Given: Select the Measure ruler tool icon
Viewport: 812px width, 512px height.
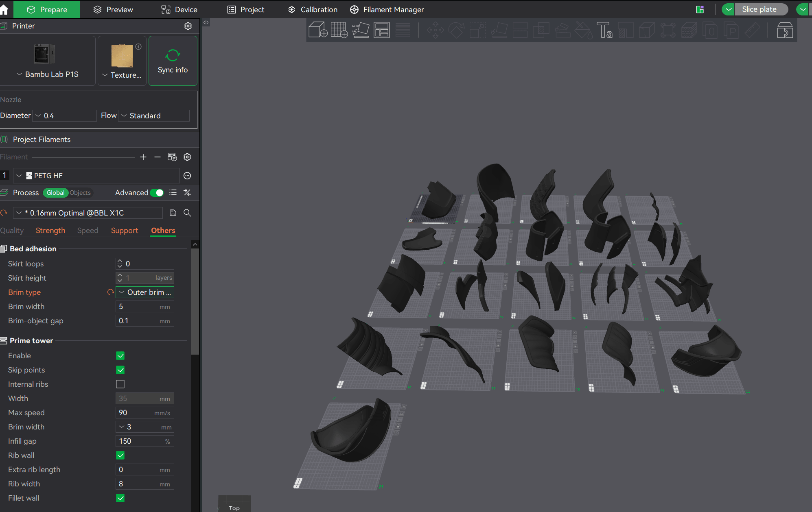Looking at the screenshot, I should 753,30.
